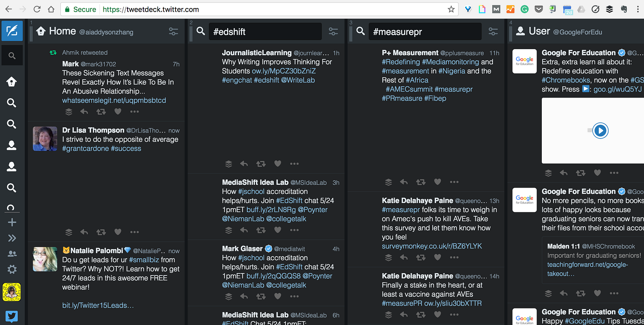Add a new column with the plus icon
This screenshot has height=325, width=644.
(12, 222)
